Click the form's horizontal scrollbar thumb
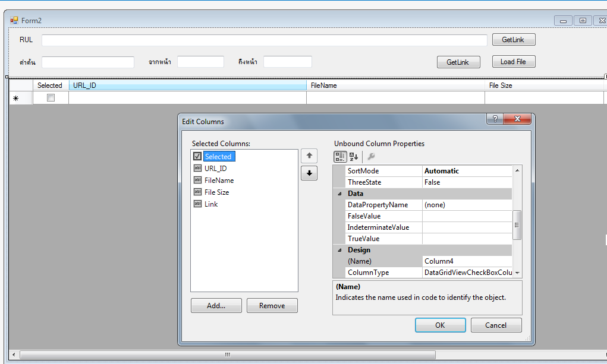 pyautogui.click(x=228, y=354)
